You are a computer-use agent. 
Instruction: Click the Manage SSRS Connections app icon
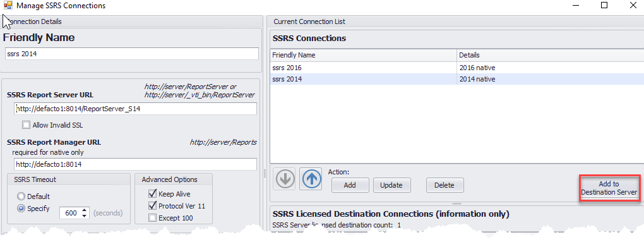tap(8, 6)
